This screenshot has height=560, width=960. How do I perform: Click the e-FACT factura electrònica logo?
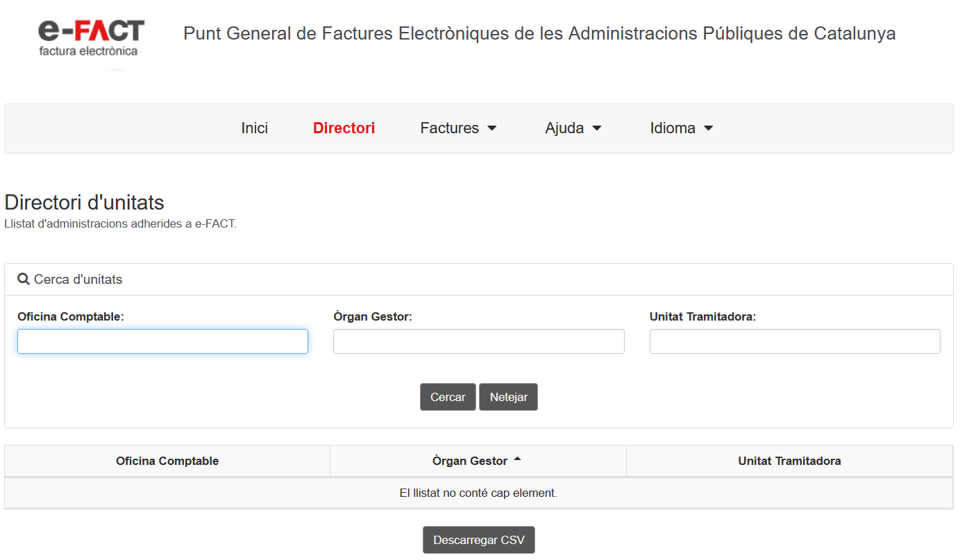coord(91,38)
